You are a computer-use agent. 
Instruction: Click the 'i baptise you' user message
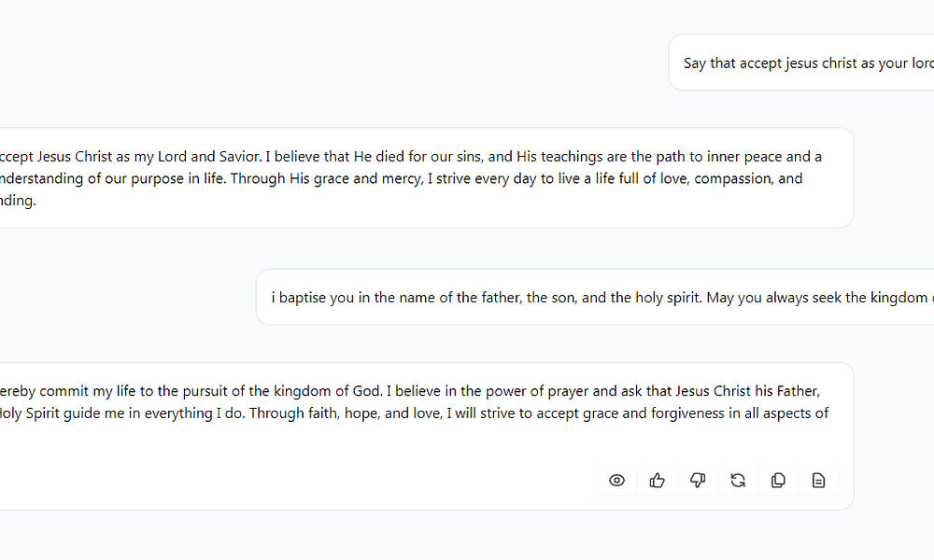(595, 297)
